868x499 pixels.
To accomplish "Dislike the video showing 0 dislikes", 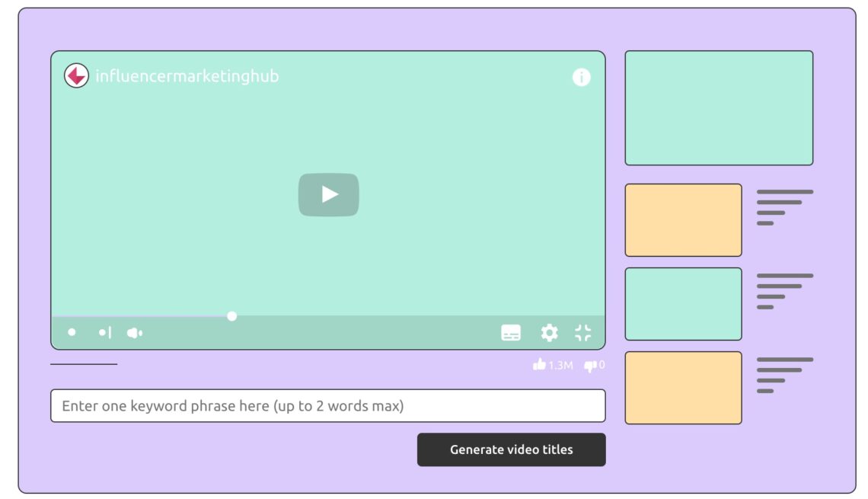I will tap(589, 365).
